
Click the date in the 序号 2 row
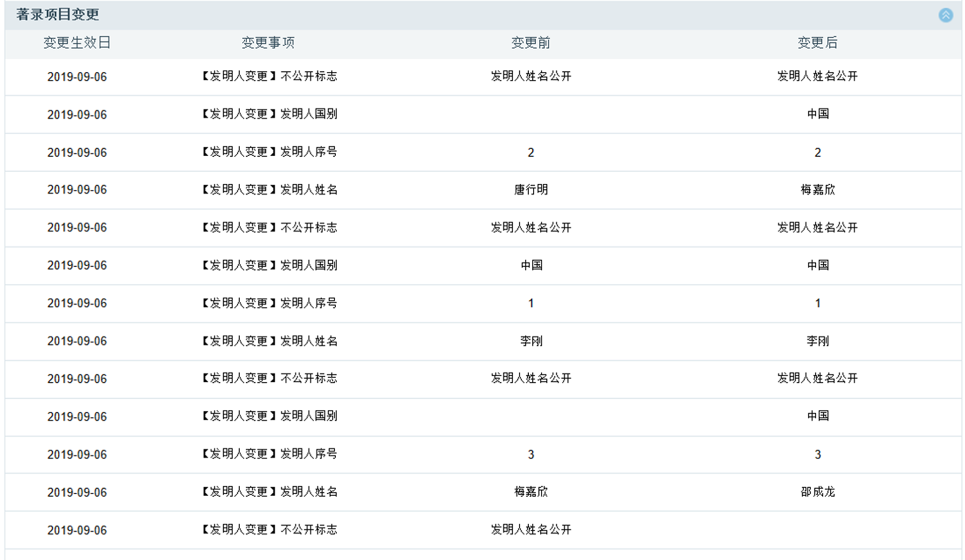tap(77, 153)
